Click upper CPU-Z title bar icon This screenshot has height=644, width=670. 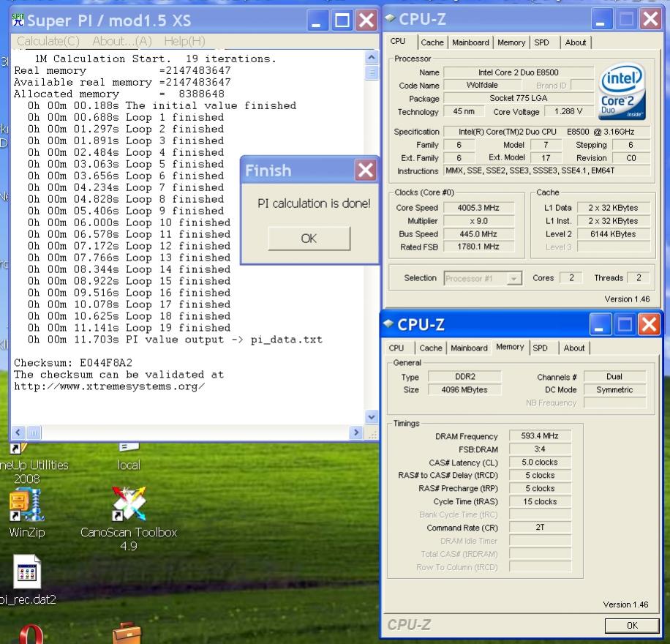point(390,18)
